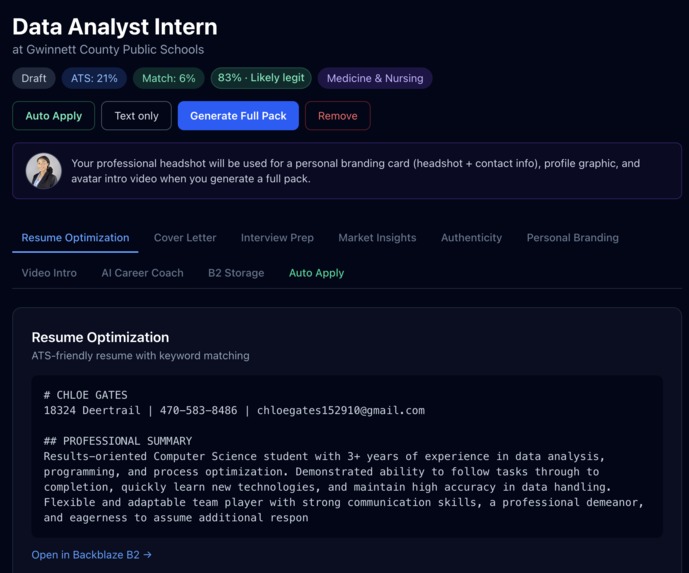
Task: Click 'at Gwinnett County Public Schools' text
Action: pyautogui.click(x=108, y=50)
